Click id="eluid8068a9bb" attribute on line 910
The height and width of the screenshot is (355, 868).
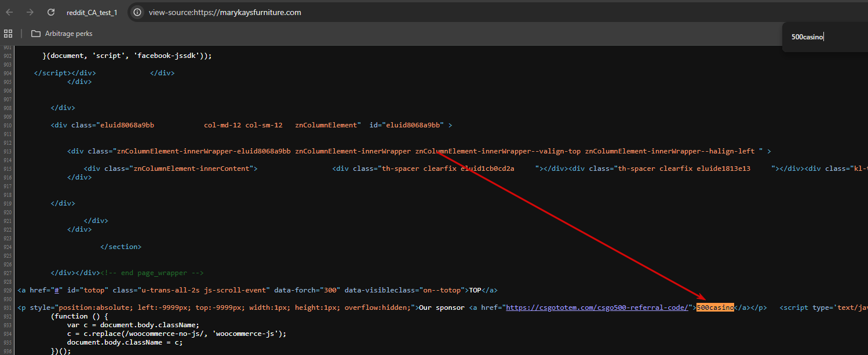[x=407, y=125]
